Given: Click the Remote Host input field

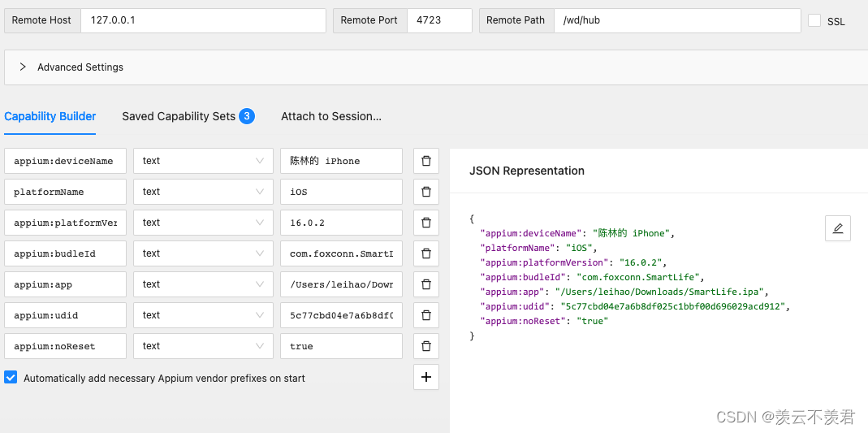Looking at the screenshot, I should click(203, 20).
